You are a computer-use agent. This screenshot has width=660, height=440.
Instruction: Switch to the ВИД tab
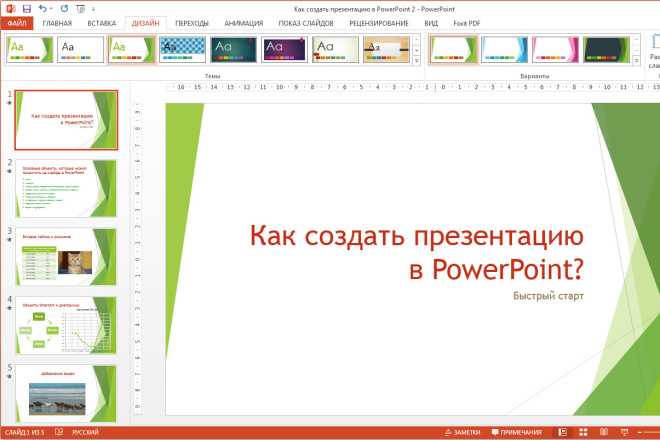(x=431, y=23)
